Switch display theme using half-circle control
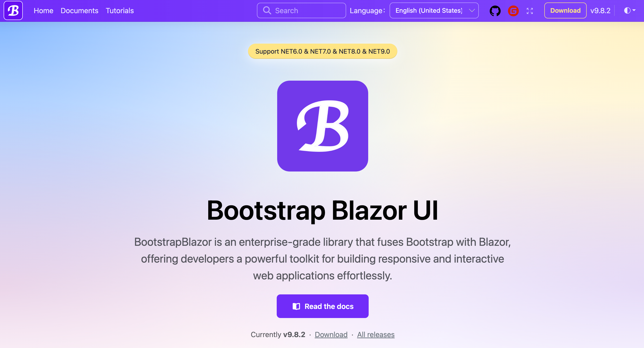The height and width of the screenshot is (348, 644). pyautogui.click(x=627, y=10)
